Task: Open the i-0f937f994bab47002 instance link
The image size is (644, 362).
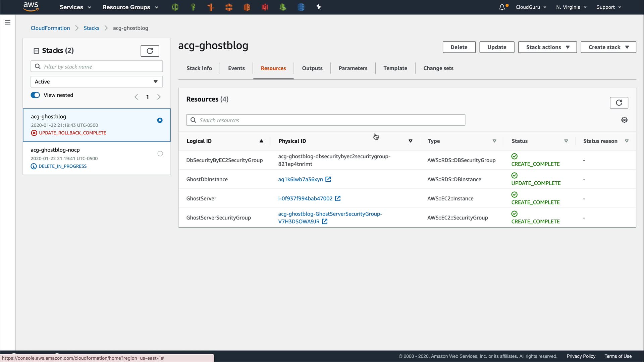Action: [x=305, y=198]
